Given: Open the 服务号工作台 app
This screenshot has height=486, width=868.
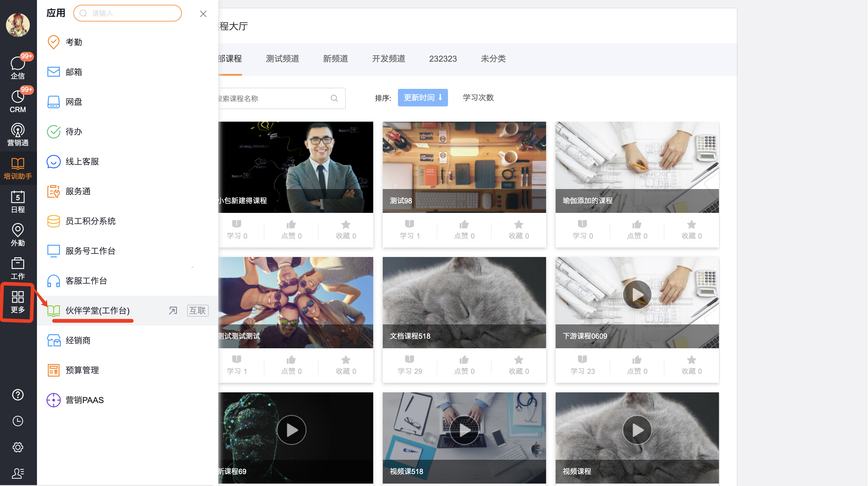Looking at the screenshot, I should click(127, 251).
